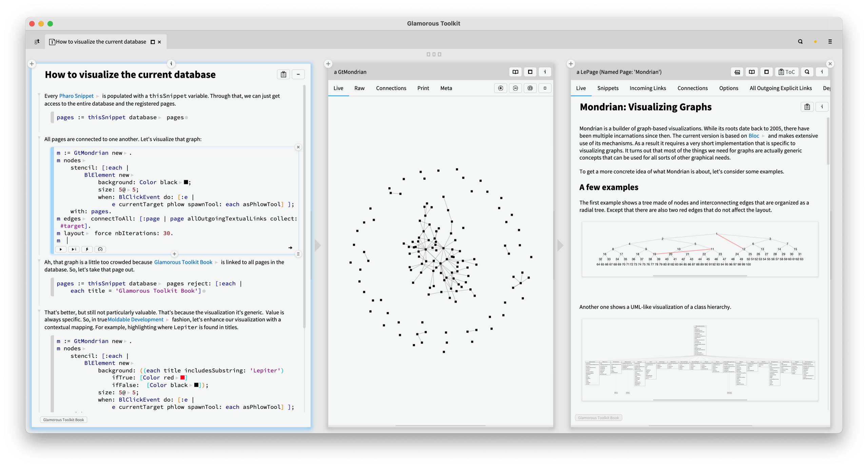Viewport: 868px width, 467px height.
Task: Open the ToC button in LePage toolbar
Action: pos(787,72)
